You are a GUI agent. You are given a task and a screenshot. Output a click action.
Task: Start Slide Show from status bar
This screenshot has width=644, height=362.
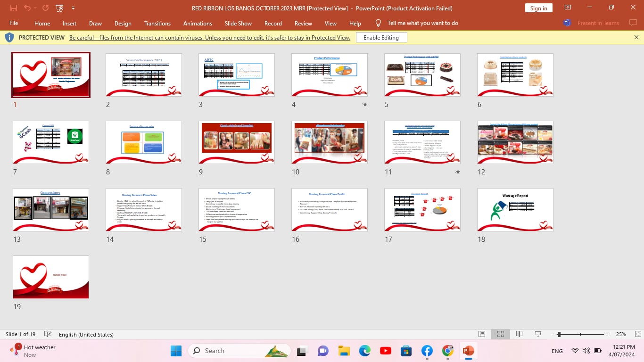(538, 334)
